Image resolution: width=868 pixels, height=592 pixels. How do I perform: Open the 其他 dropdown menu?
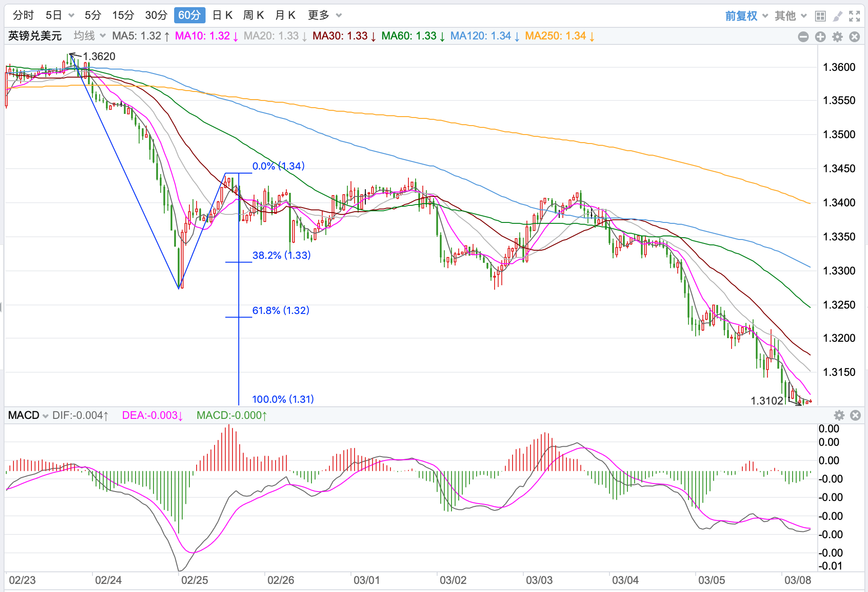click(791, 16)
